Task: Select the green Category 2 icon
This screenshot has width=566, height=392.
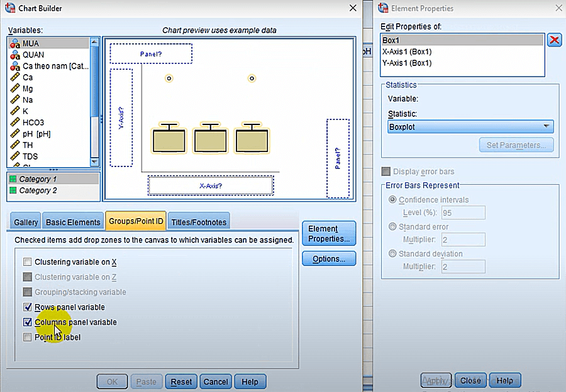Action: pos(14,190)
